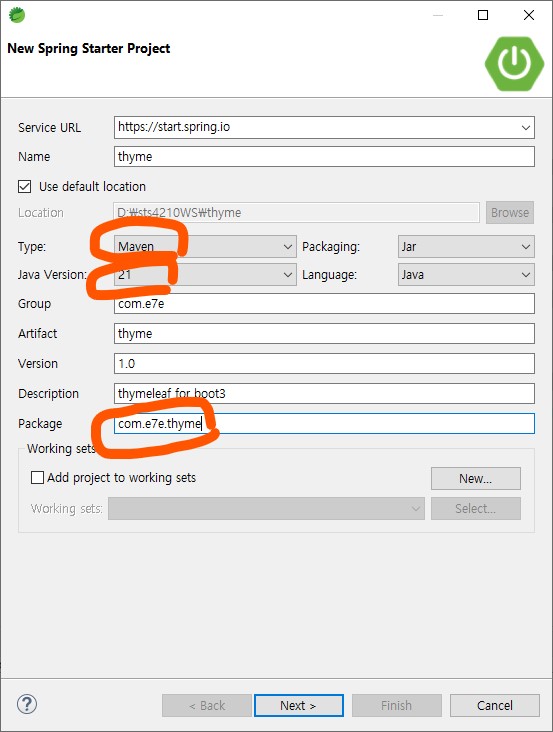Open the Type dropdown showing Maven
This screenshot has height=732, width=553.
205,246
